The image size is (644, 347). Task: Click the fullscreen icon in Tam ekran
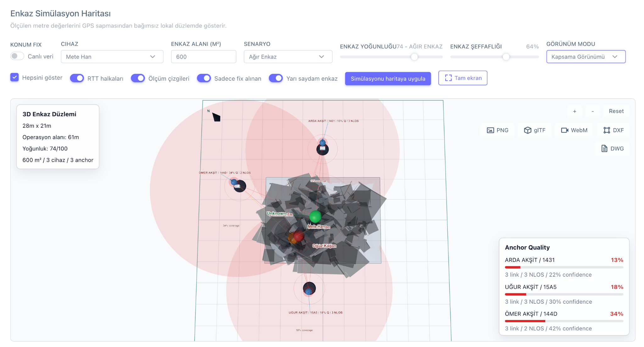pos(448,78)
